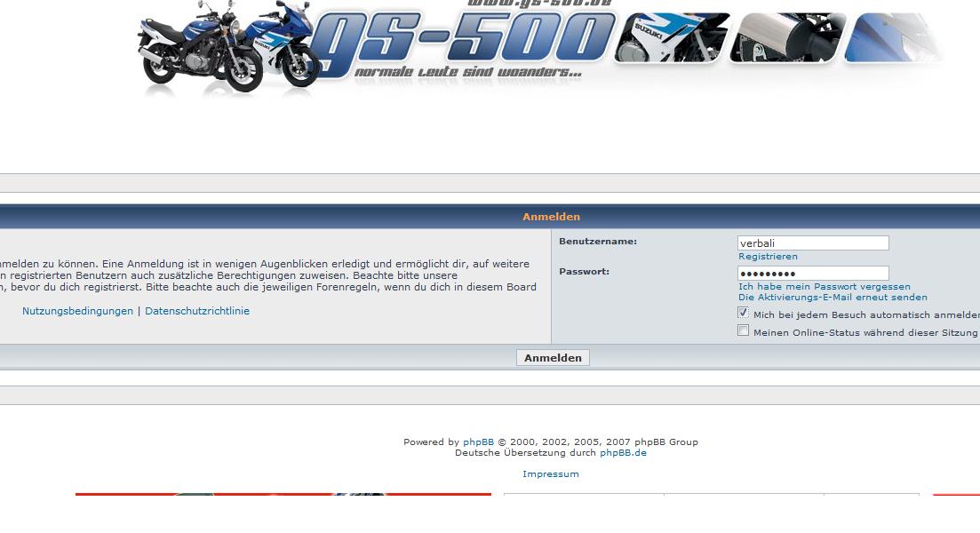Open the phpBB link in footer
980x533 pixels.
[x=478, y=442]
